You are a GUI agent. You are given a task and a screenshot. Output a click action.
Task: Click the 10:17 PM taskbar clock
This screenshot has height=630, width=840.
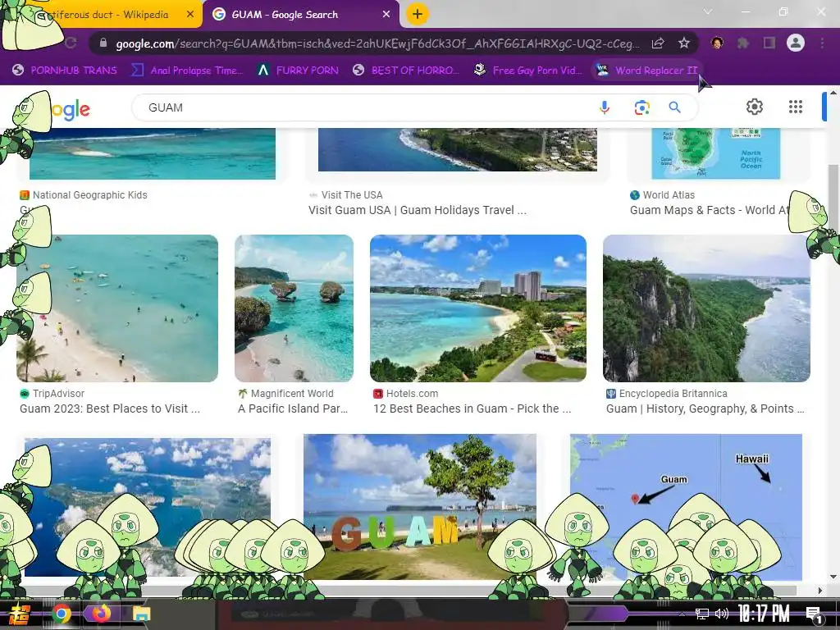(764, 614)
